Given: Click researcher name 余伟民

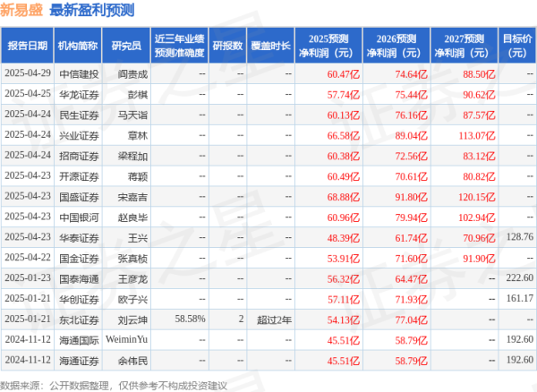Looking at the screenshot, I should tap(132, 361).
